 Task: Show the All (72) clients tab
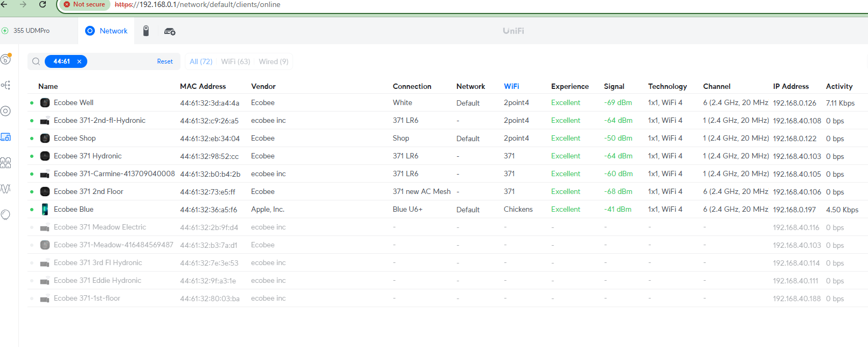[x=201, y=61]
